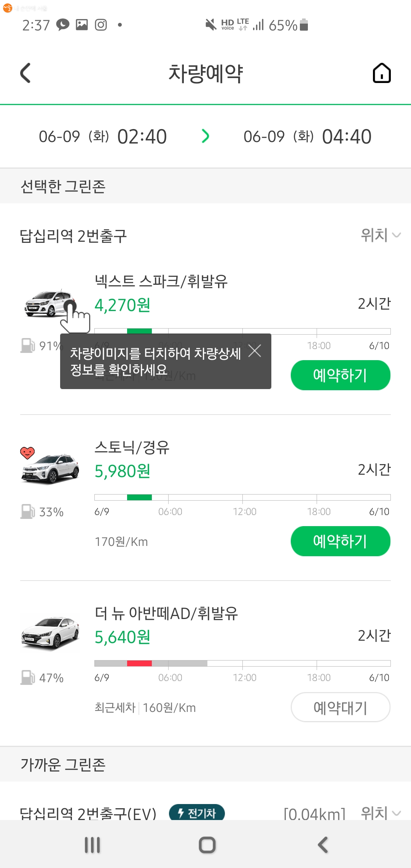Tap the fuel gauge icon showing 33%
Image resolution: width=411 pixels, height=868 pixels.
pyautogui.click(x=27, y=511)
